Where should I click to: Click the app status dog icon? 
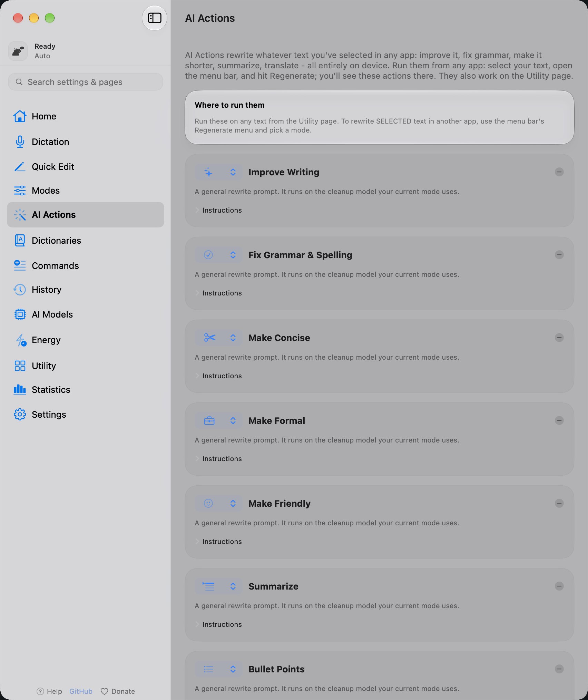click(x=18, y=51)
